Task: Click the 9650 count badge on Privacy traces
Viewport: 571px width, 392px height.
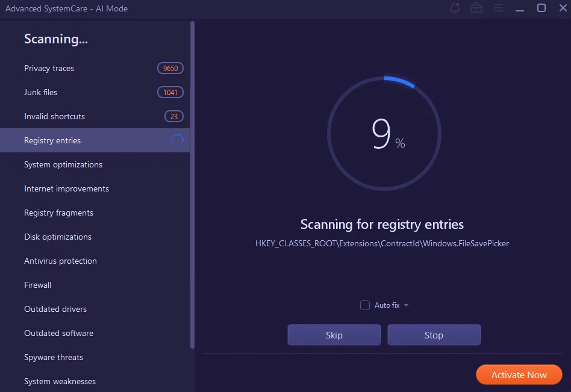Action: pyautogui.click(x=170, y=68)
